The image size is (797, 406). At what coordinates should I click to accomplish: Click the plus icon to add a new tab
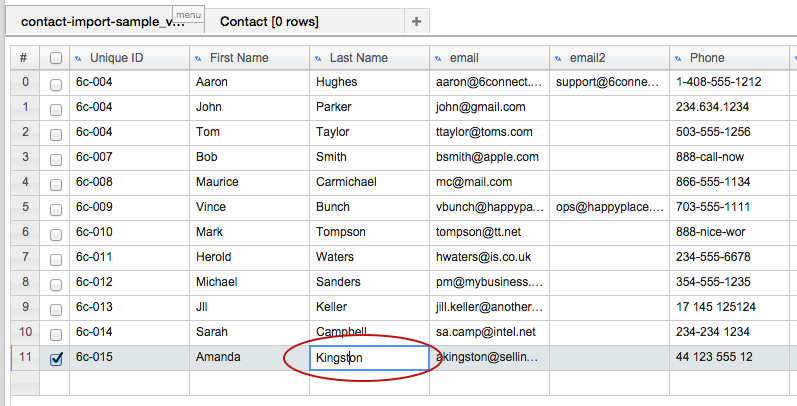(x=416, y=21)
